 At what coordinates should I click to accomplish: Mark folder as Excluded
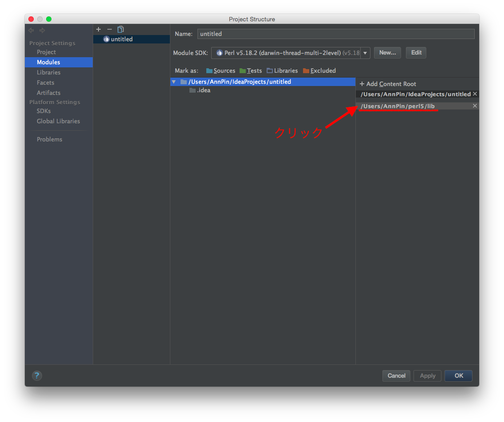319,70
